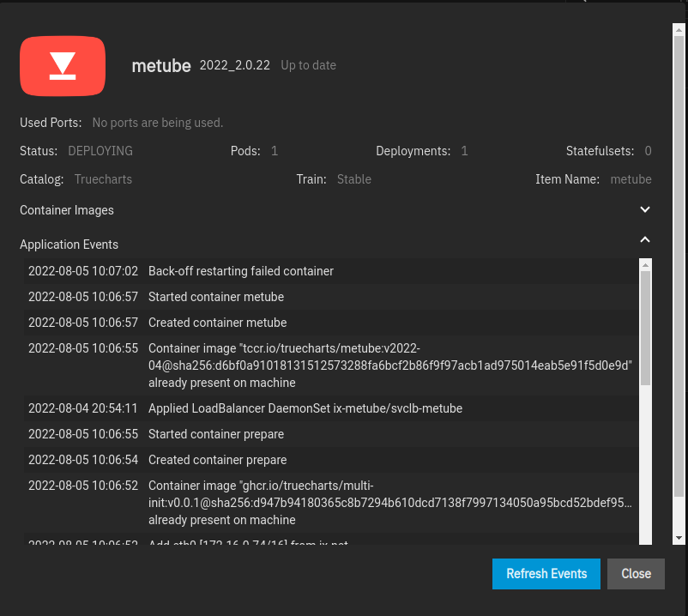688x616 pixels.
Task: Click the 2022-08-05 10:07:02 timestamp
Action: (83, 271)
